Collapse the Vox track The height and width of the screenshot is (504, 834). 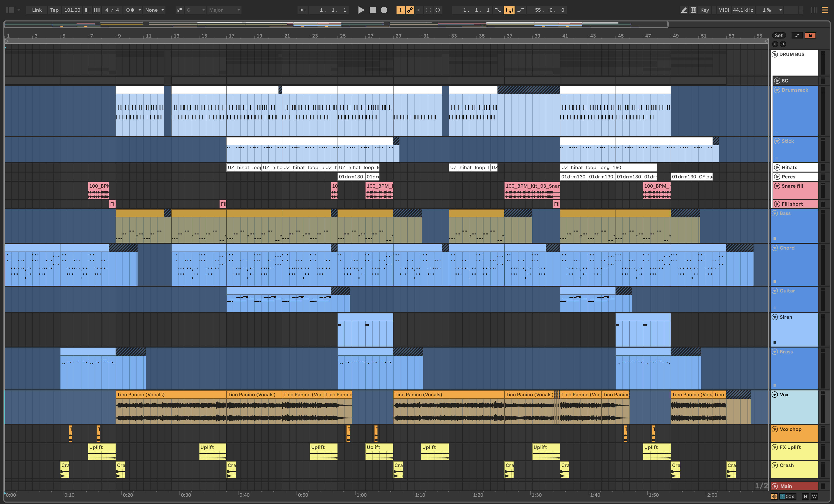click(775, 395)
